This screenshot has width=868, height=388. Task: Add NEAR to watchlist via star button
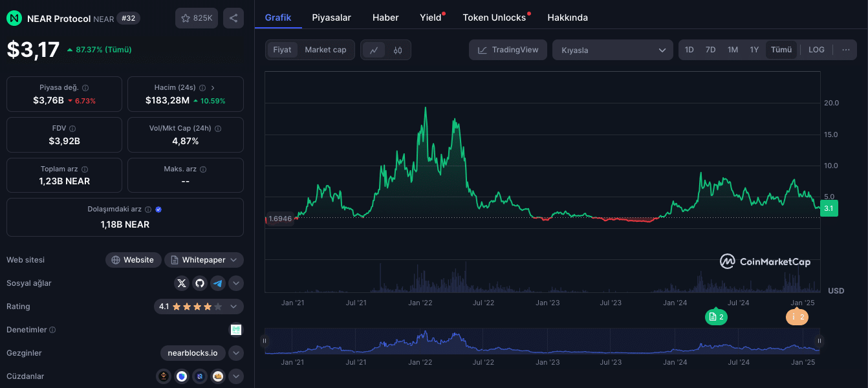point(197,18)
